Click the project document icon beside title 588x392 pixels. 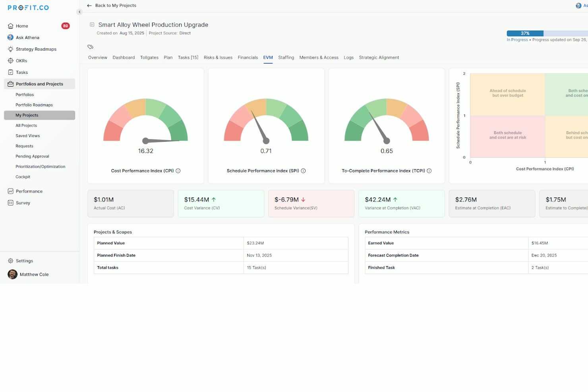[92, 25]
